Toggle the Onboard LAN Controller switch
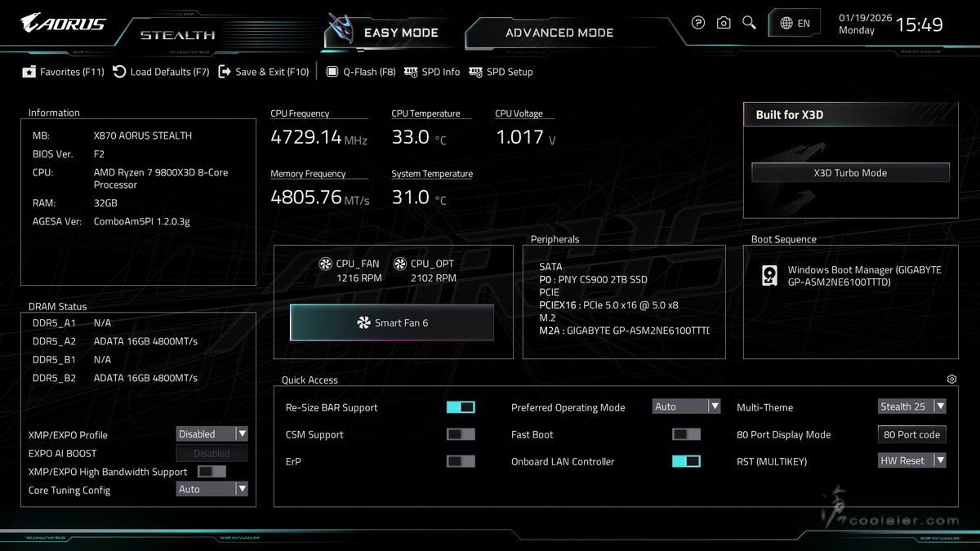The width and height of the screenshot is (980, 551). tap(686, 461)
